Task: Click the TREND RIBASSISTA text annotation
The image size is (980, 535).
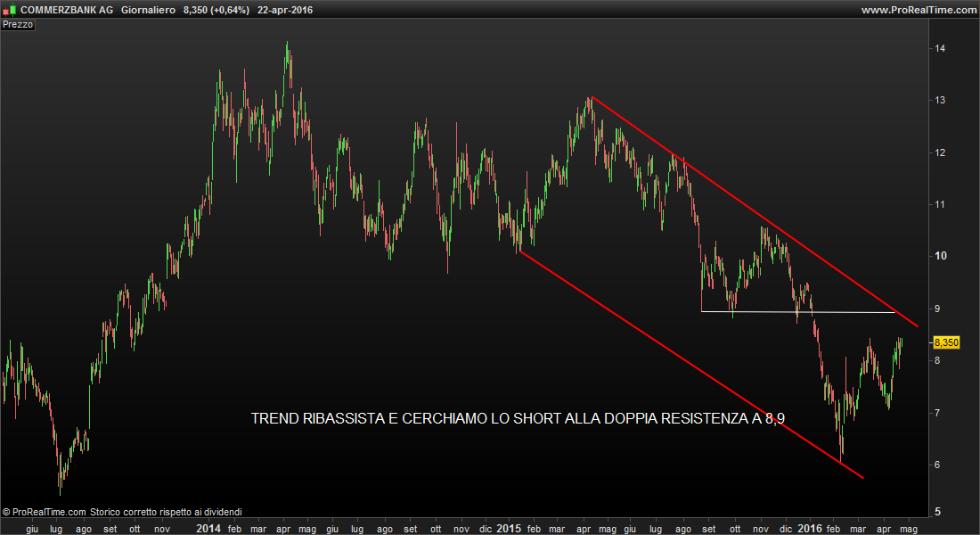Action: pos(519,418)
